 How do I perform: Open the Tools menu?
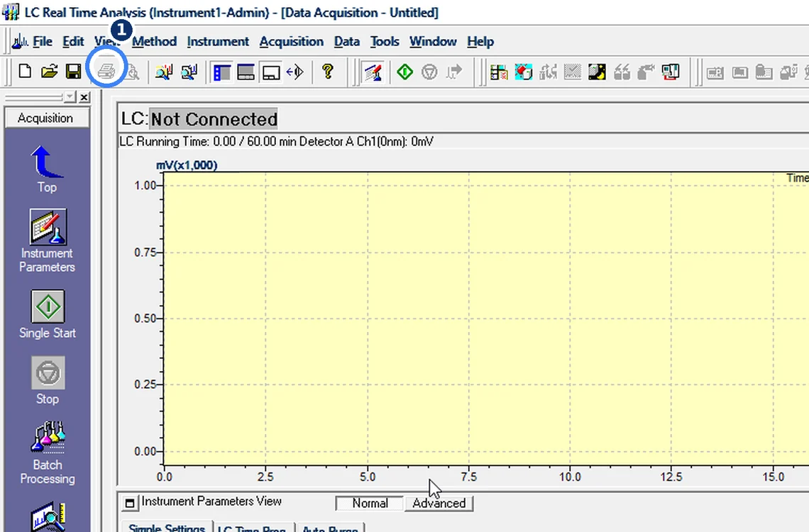click(x=385, y=41)
